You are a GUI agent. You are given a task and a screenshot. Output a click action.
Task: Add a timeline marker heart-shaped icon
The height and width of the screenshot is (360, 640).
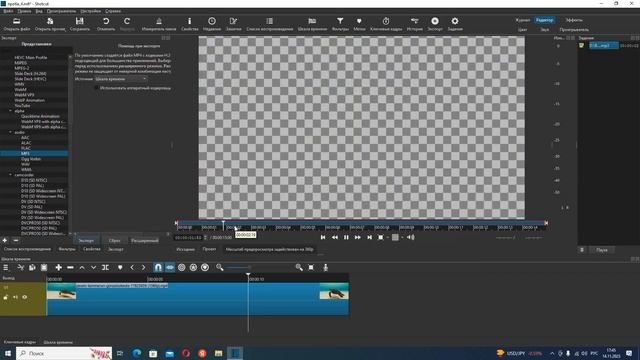[x=120, y=267]
